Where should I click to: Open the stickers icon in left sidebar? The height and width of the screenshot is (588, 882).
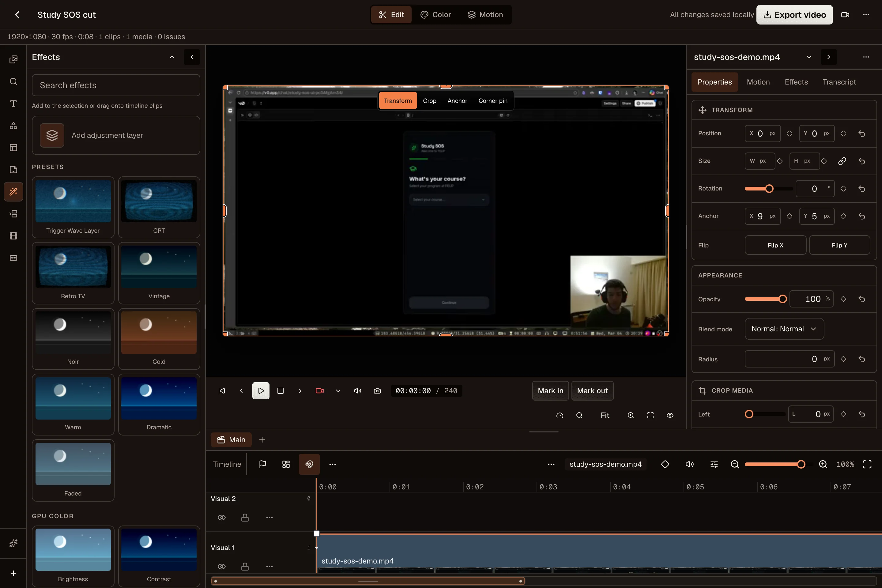tap(13, 169)
